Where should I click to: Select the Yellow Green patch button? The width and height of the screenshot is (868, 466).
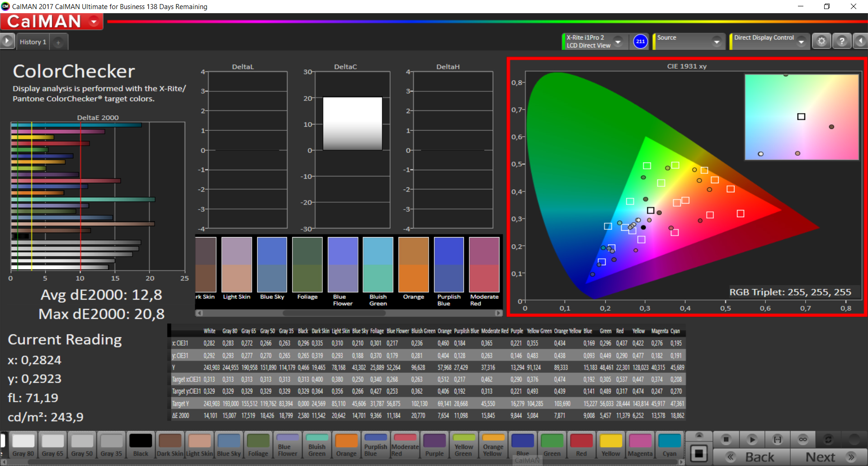click(x=464, y=445)
